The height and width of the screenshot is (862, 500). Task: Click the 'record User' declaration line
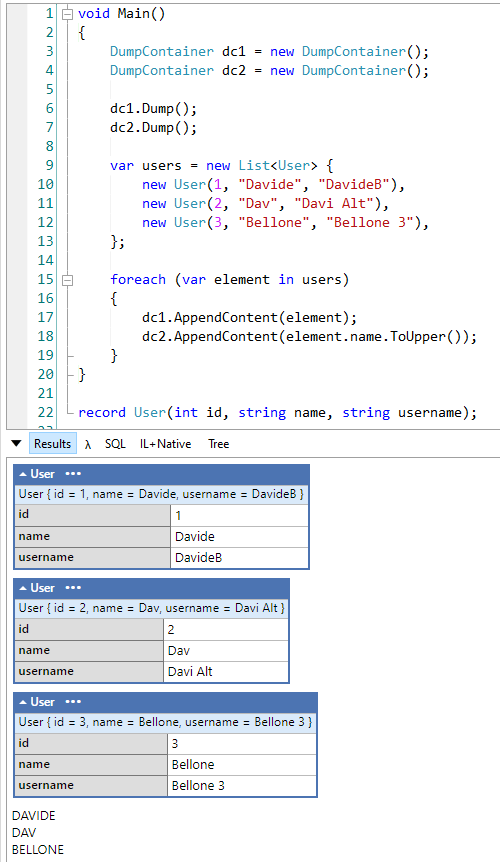[x=277, y=412]
